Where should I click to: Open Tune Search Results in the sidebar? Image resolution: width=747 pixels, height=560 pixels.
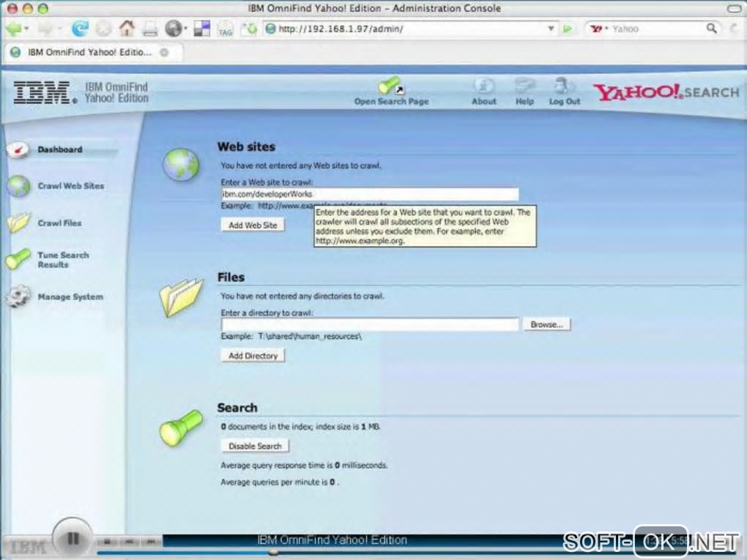click(64, 260)
